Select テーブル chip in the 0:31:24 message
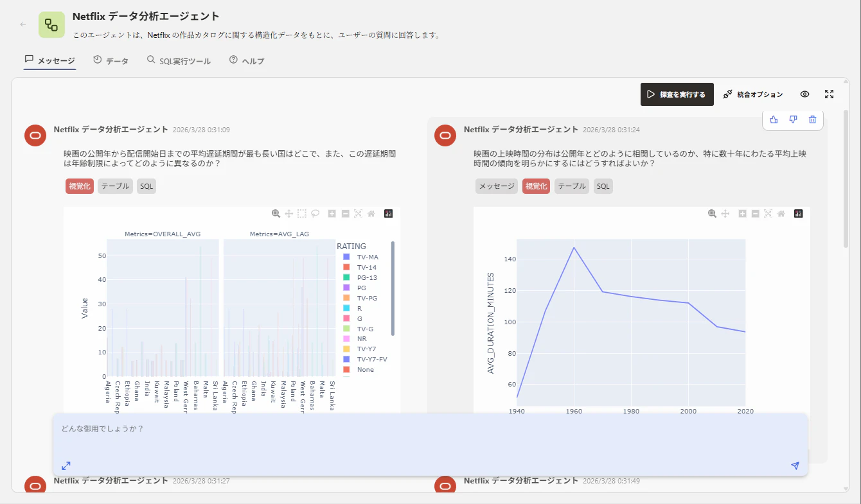The width and height of the screenshot is (861, 504). click(x=572, y=186)
